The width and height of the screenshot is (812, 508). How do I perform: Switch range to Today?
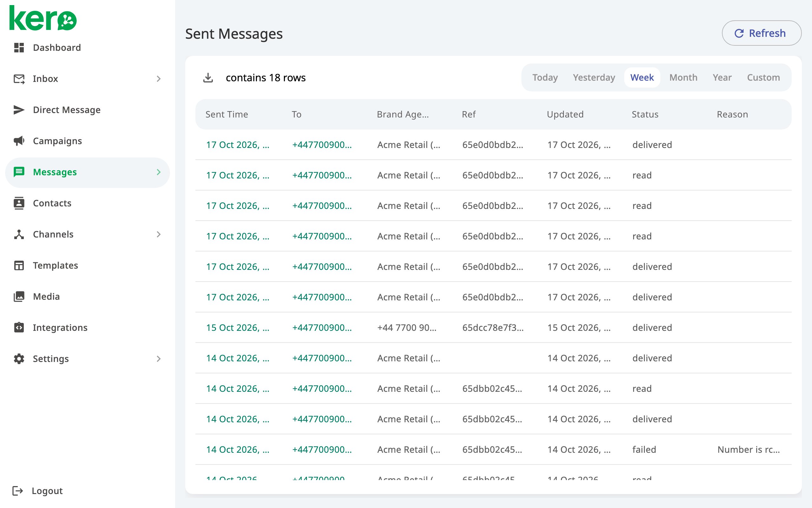[545, 77]
